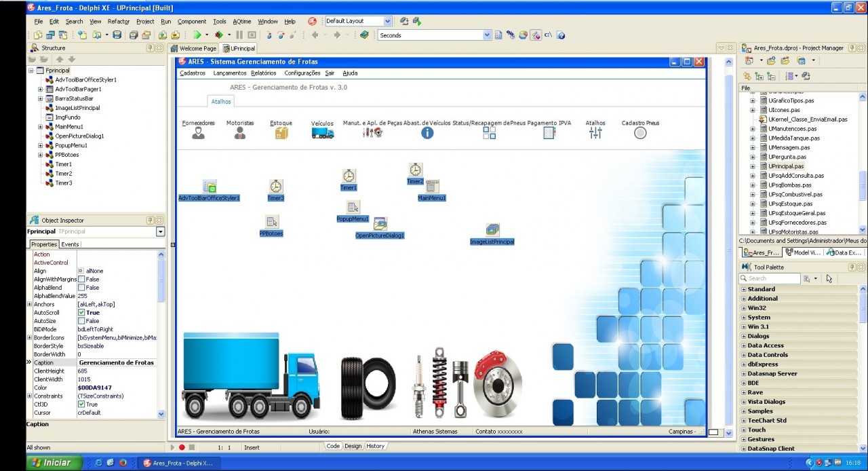Click the Abast. de Veículos info icon
Screen dimensions: 868x471
(x=427, y=133)
